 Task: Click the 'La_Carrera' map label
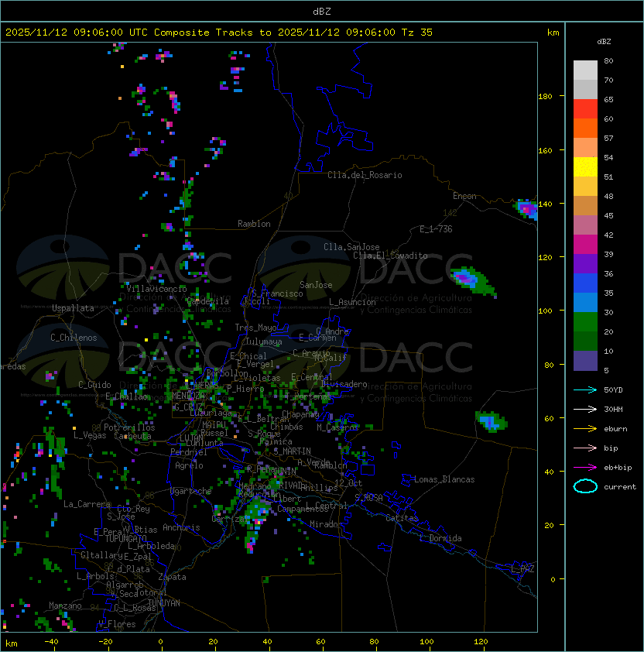point(87,504)
